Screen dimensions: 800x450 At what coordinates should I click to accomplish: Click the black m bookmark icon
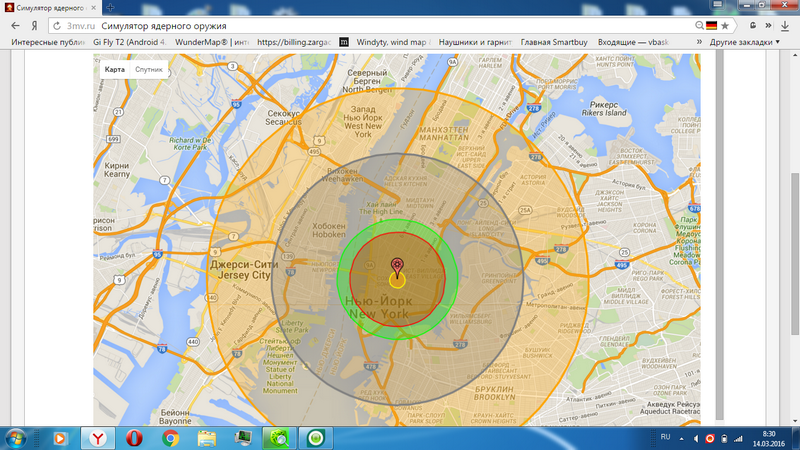(x=344, y=42)
